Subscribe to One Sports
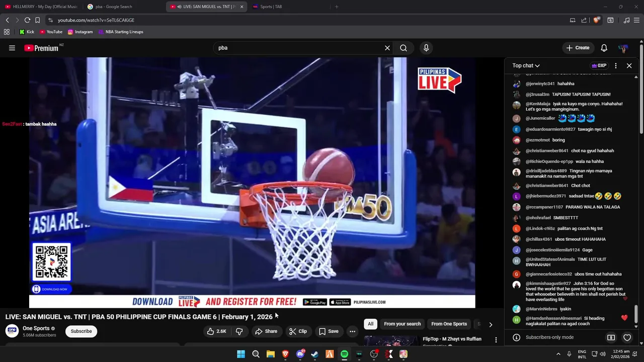The width and height of the screenshot is (644, 362). [81, 331]
